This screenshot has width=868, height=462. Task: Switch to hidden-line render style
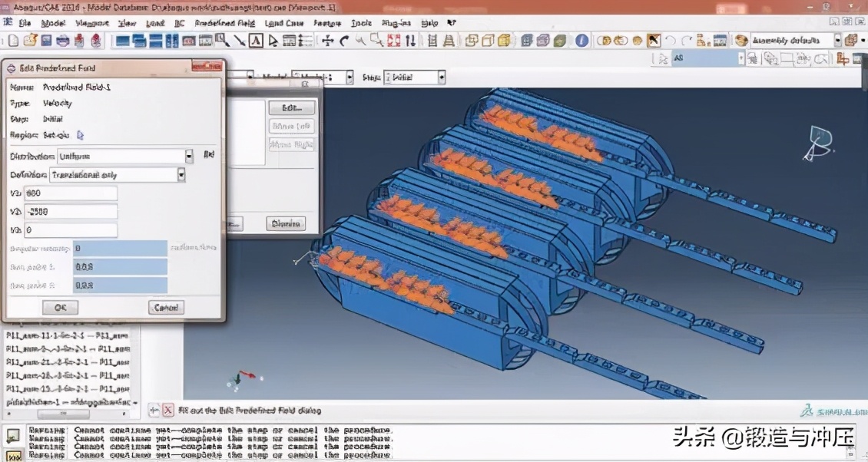click(488, 41)
